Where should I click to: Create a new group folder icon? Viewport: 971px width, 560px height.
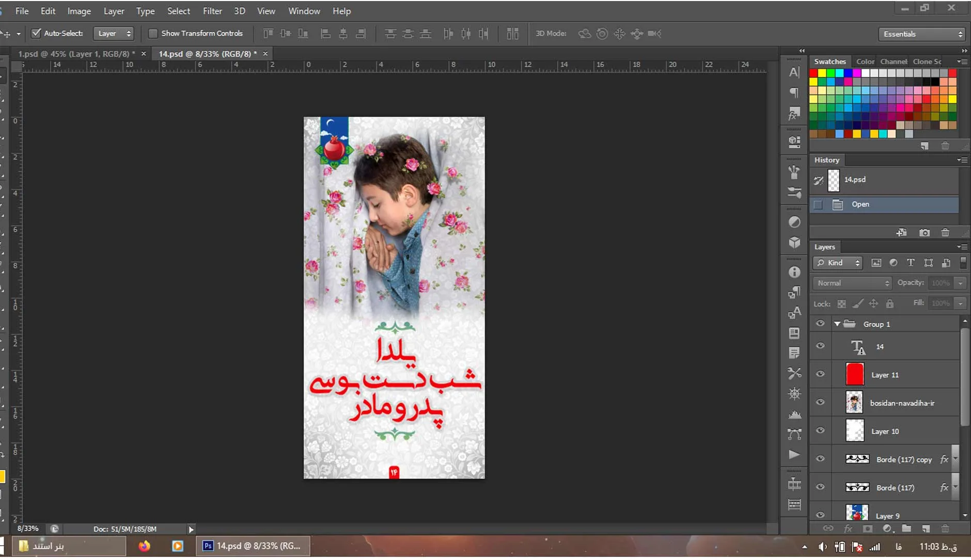coord(906,529)
